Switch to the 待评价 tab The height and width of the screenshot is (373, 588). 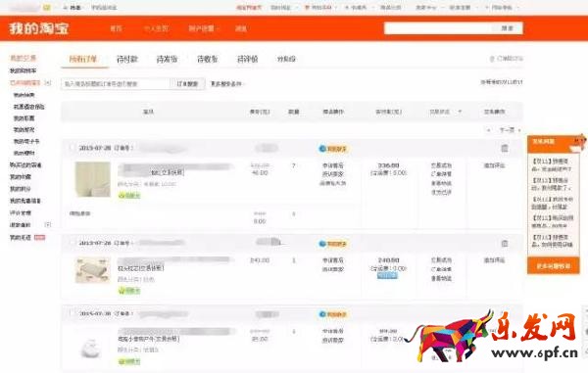coord(248,59)
